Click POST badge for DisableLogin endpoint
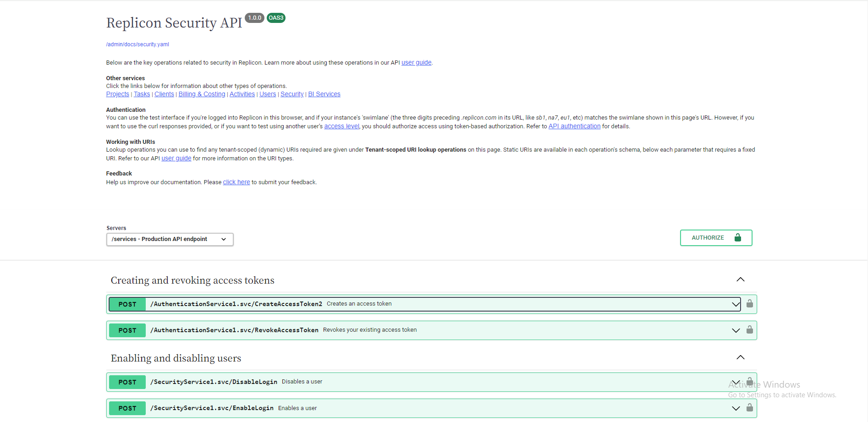This screenshot has height=422, width=868. [127, 382]
